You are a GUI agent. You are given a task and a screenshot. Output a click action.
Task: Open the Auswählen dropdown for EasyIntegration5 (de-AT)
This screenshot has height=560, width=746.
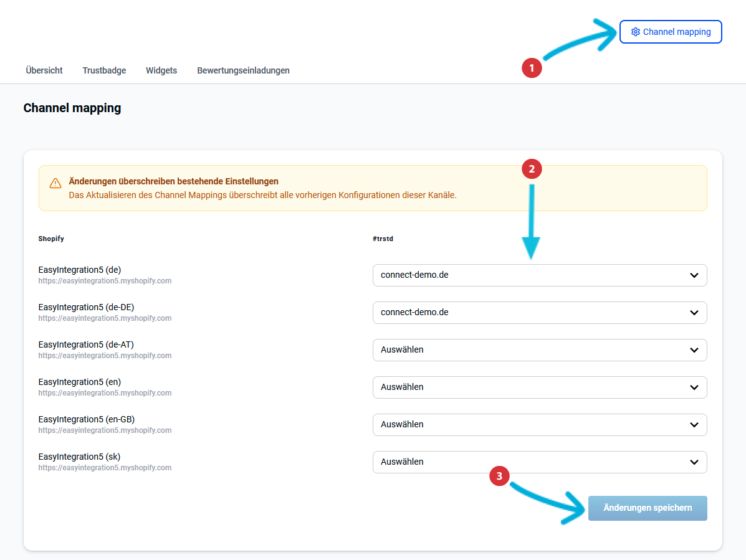tap(539, 350)
